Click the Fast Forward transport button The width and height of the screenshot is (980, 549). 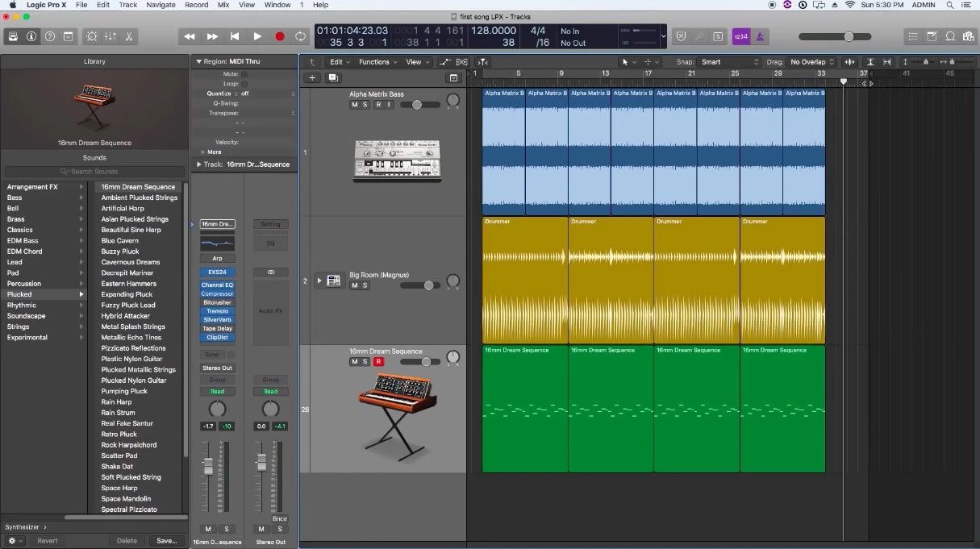tap(212, 36)
